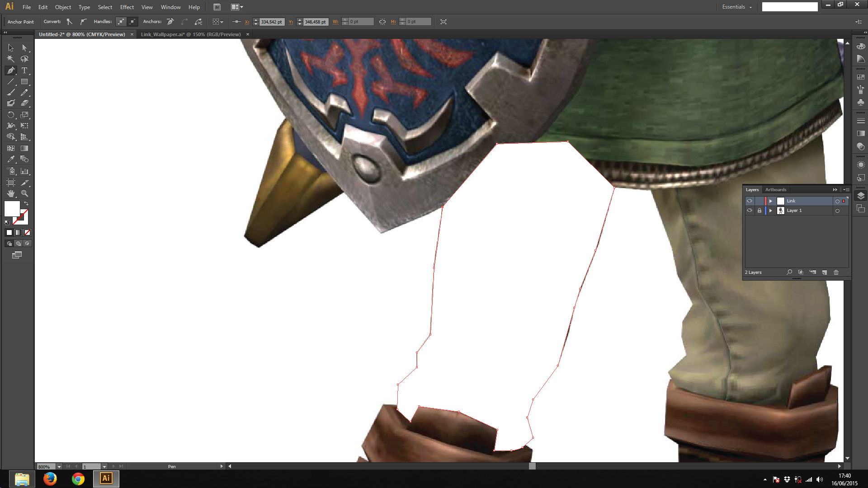Create new layer in Layers panel

pos(825,272)
